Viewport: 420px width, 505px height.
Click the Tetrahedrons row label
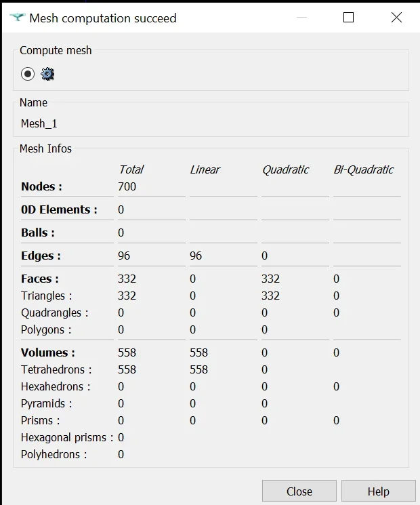(x=56, y=369)
